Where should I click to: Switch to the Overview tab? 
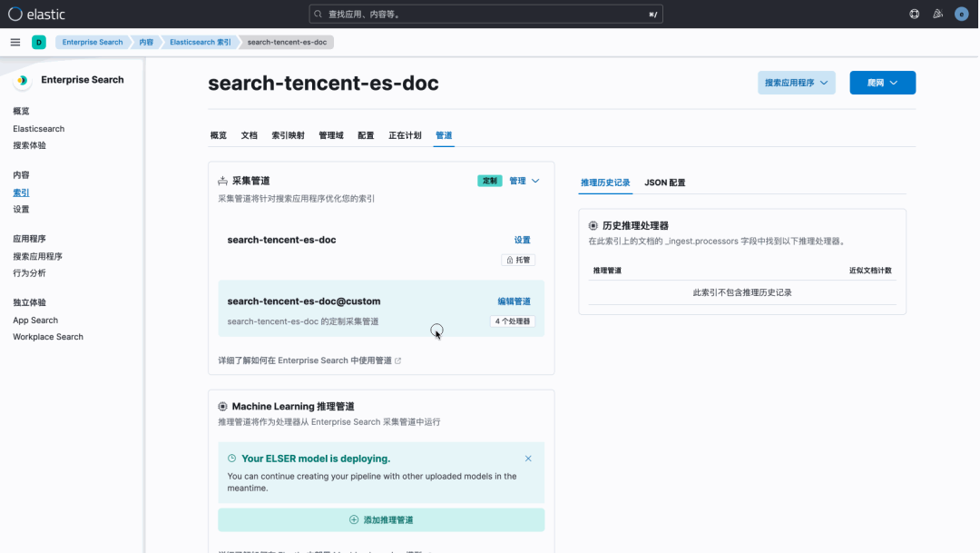pos(218,135)
